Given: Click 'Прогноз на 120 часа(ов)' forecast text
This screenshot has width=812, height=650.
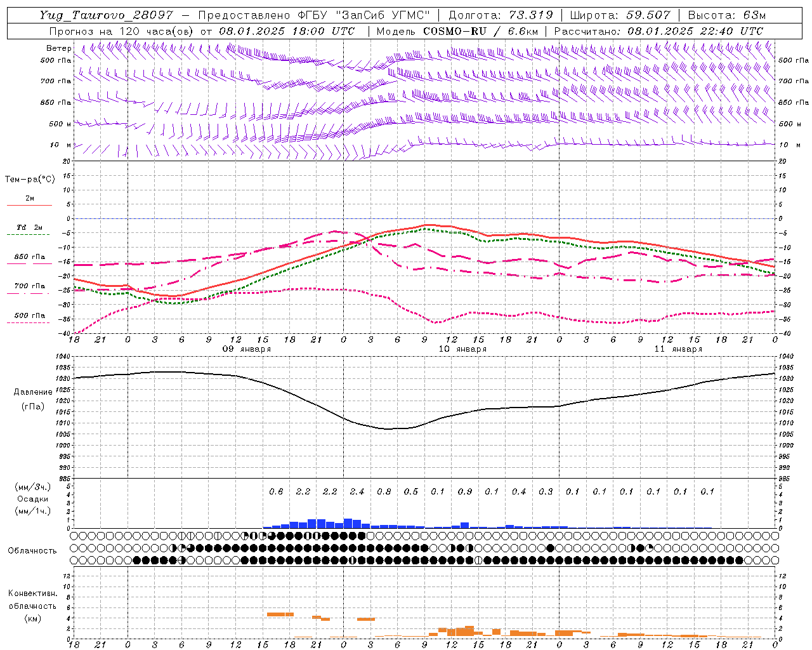Looking at the screenshot, I should (x=122, y=31).
